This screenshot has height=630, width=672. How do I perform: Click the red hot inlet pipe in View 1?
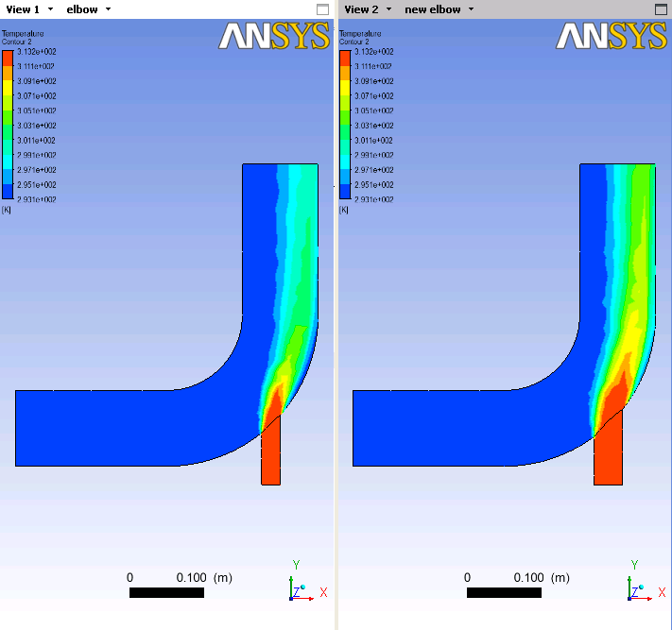[271, 454]
